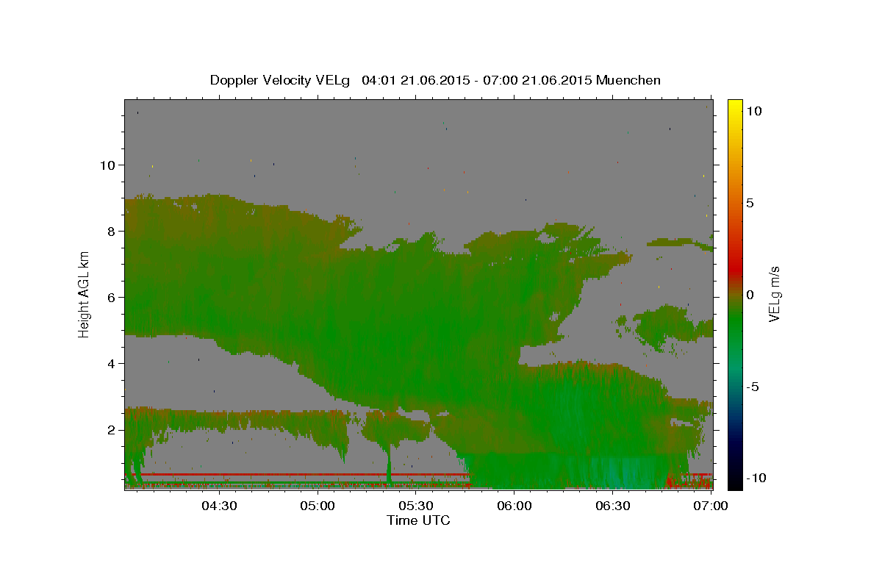Viewport: 882px width, 588px height.
Task: Select colorbar tick value -5
Action: coord(753,387)
